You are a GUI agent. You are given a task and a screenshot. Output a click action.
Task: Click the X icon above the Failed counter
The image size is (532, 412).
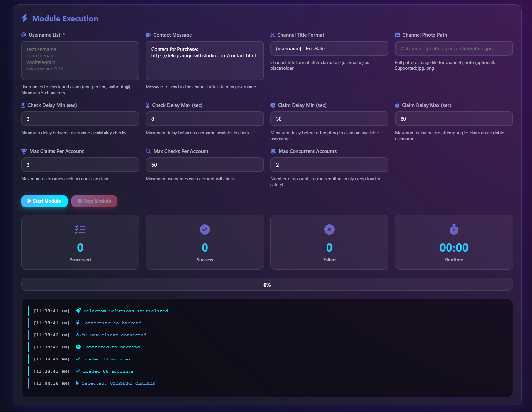pyautogui.click(x=329, y=229)
